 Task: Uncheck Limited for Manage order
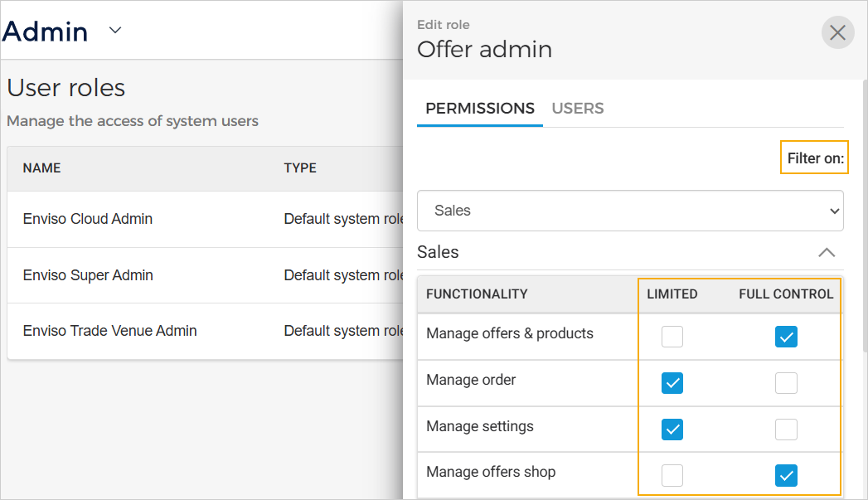pos(672,383)
